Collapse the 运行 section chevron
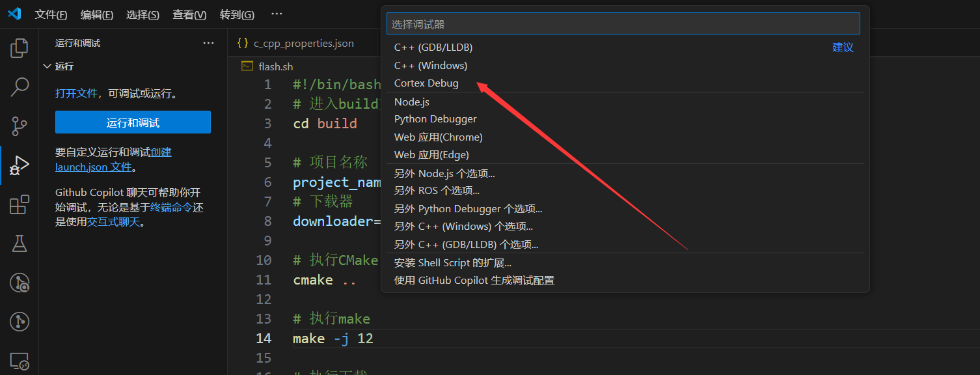 (47, 66)
